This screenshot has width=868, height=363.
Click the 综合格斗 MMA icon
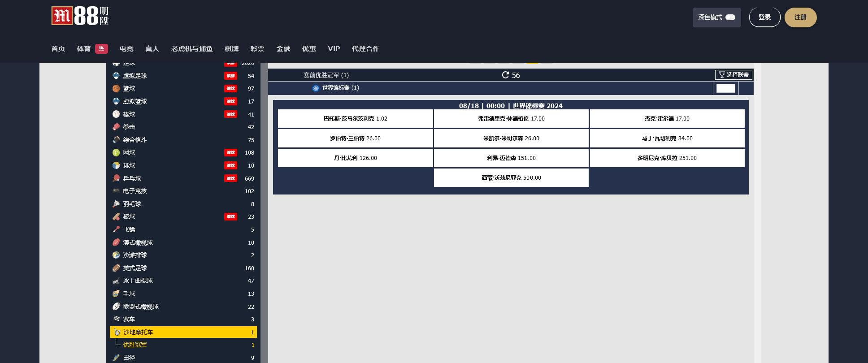pos(116,140)
